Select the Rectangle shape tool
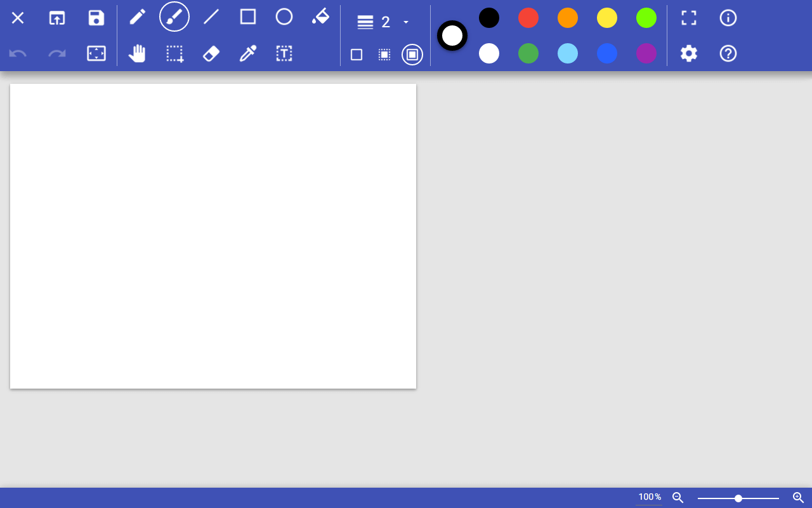The height and width of the screenshot is (508, 812). (247, 18)
